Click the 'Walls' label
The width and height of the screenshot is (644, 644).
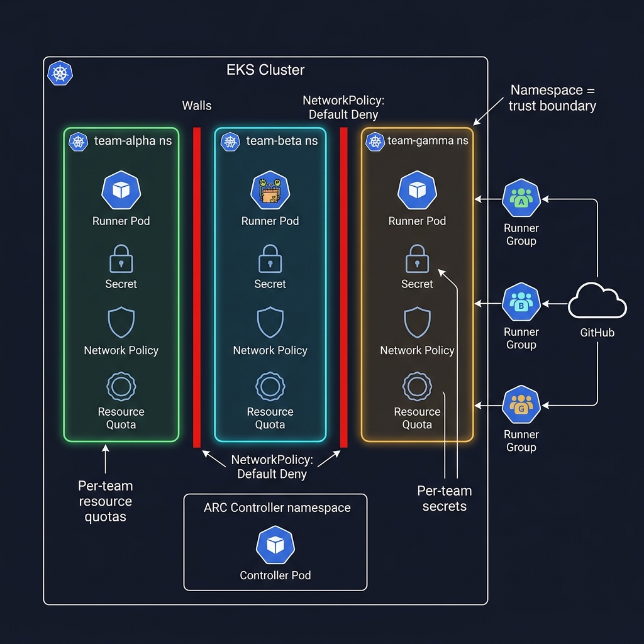(197, 106)
